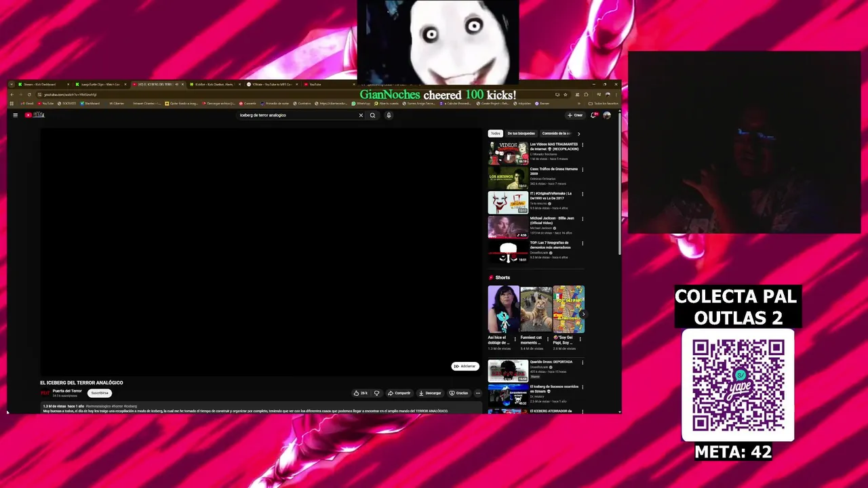The image size is (868, 488).
Task: Select the 'Todos' filter chip
Action: pyautogui.click(x=496, y=134)
